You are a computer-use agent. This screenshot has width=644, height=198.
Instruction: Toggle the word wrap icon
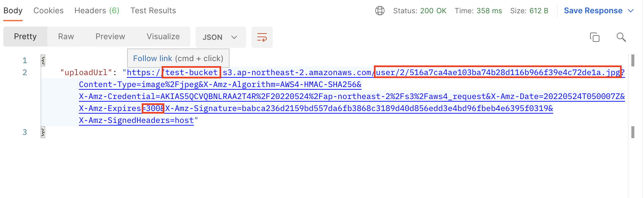pyautogui.click(x=262, y=37)
